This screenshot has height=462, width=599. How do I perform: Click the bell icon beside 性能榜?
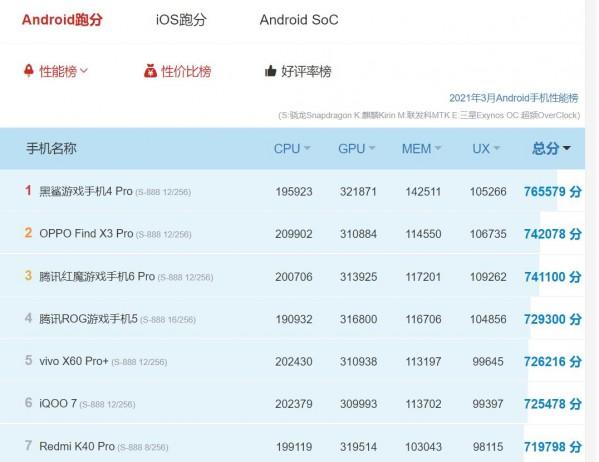point(29,71)
